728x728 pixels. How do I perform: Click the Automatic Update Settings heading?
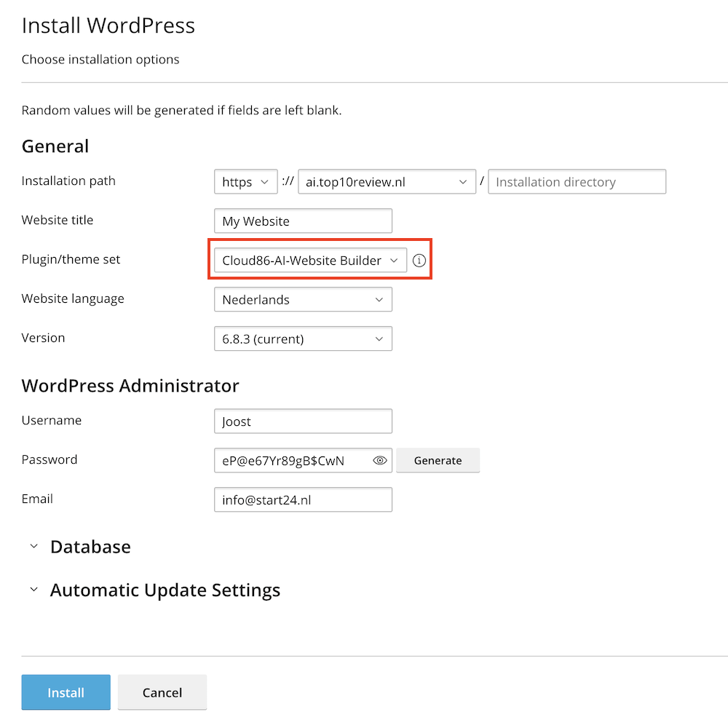(x=165, y=590)
